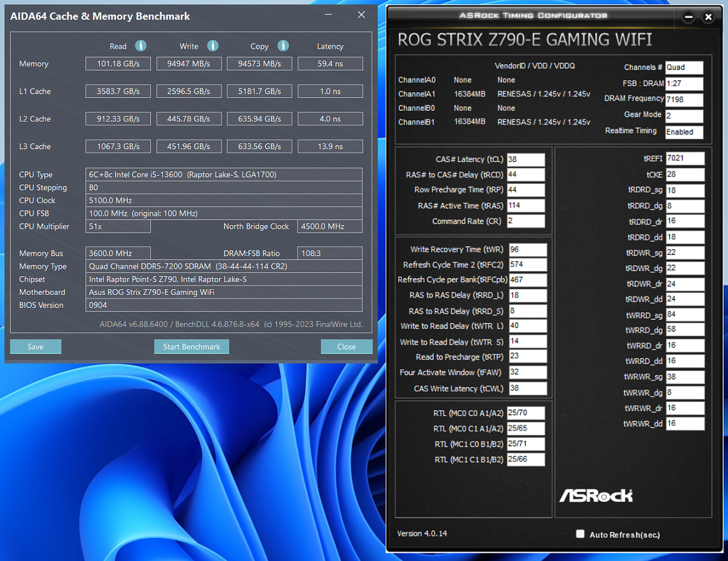
Task: Select the L3 Cache Copy value 633.56 GB/s
Action: click(260, 146)
